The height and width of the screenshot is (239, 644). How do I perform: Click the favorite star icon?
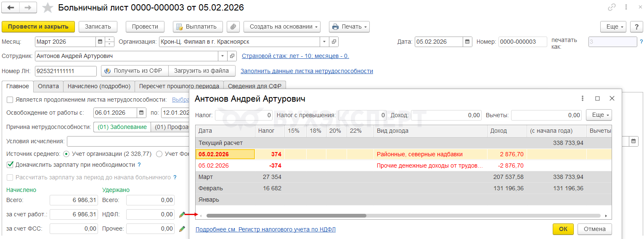point(48,8)
